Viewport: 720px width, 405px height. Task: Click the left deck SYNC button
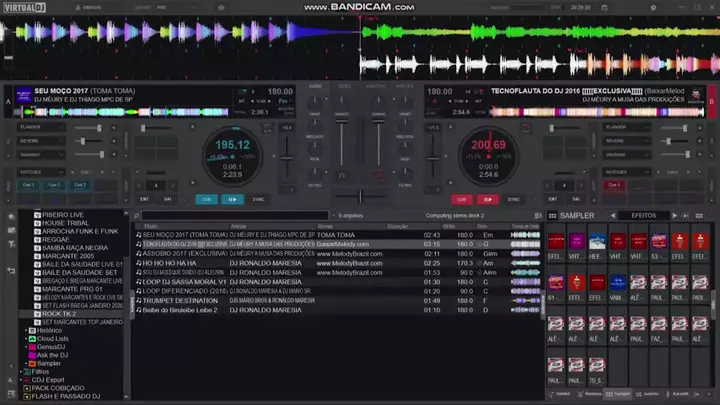point(258,199)
